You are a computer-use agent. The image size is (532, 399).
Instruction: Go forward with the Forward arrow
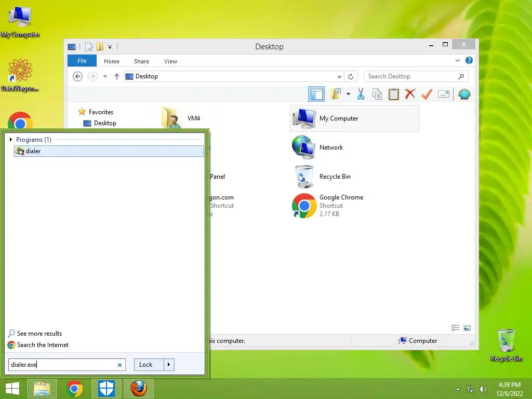point(92,76)
